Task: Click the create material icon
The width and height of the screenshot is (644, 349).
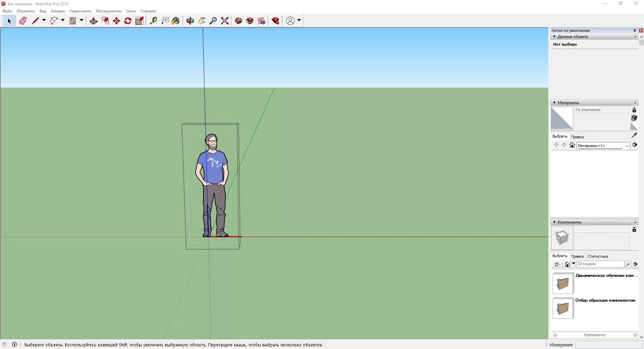Action: (x=634, y=118)
